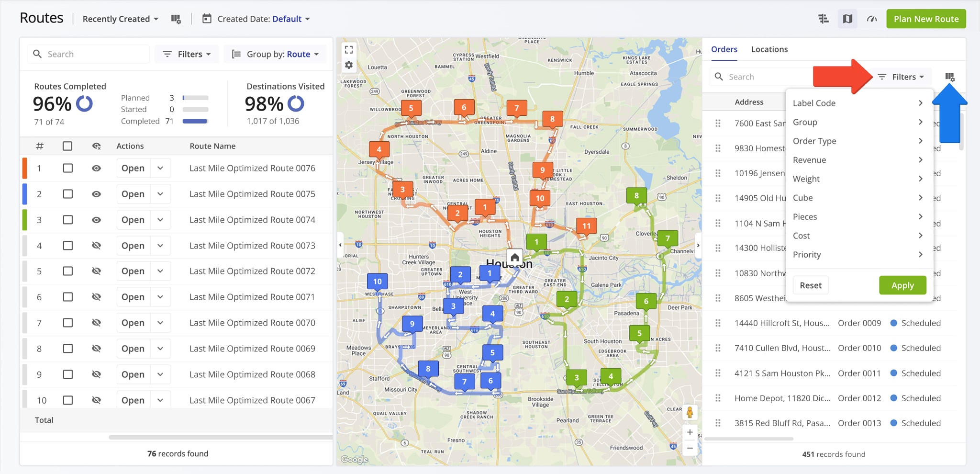Apply the selected filters

902,285
